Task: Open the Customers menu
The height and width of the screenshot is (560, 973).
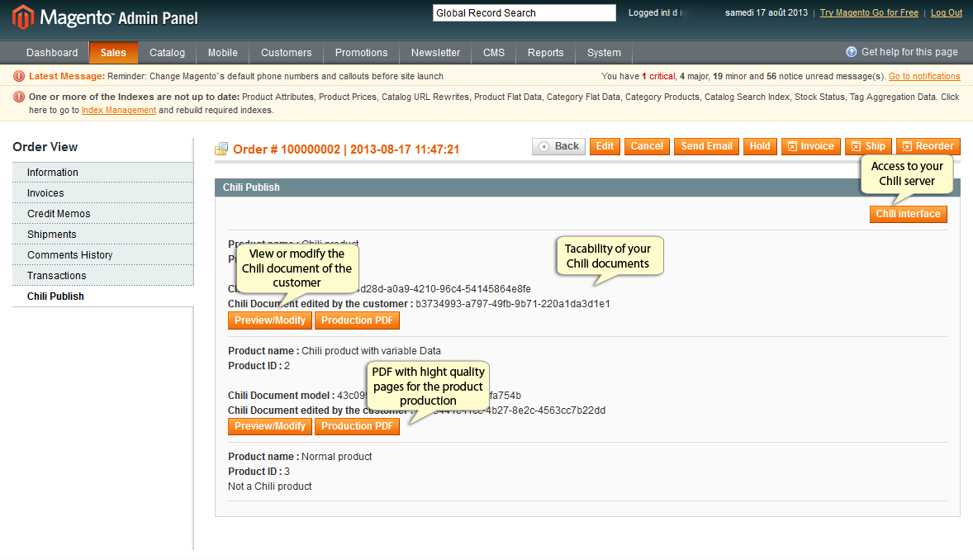Action: pos(286,53)
